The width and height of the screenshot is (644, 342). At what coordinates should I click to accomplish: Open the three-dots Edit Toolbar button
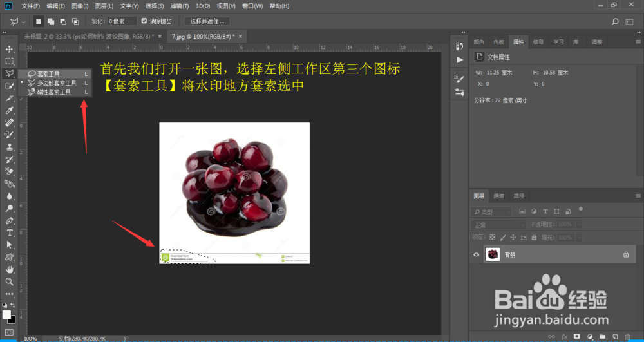pyautogui.click(x=9, y=294)
